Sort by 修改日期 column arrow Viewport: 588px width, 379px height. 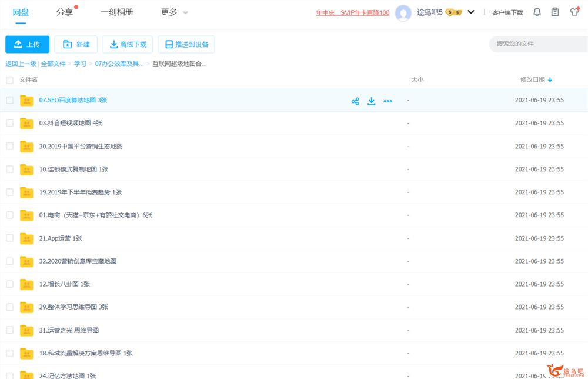[x=550, y=80]
